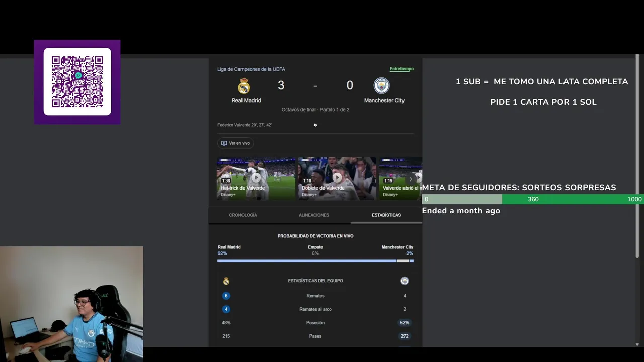644x362 pixels.
Task: Click the Estadísticas del equipo heading
Action: (315, 281)
